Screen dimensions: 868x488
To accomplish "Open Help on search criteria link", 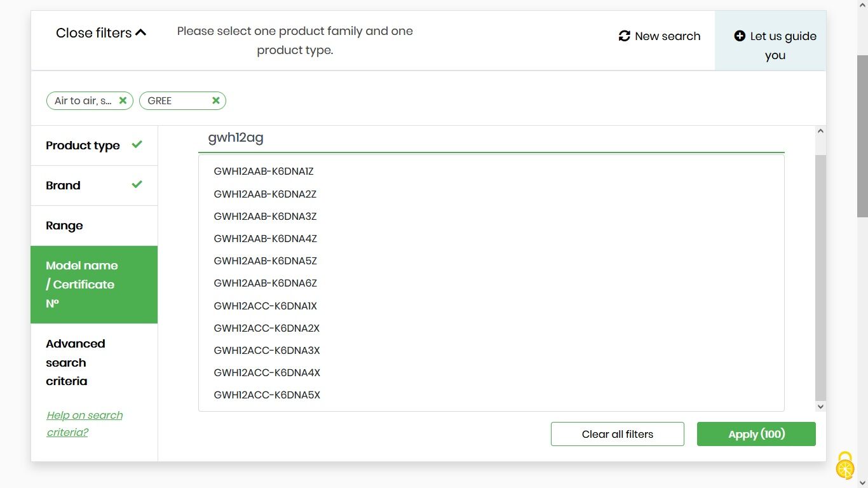I will (85, 424).
